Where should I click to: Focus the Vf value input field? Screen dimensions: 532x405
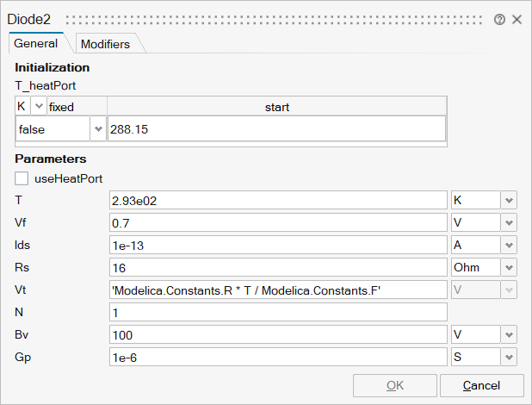[277, 222]
